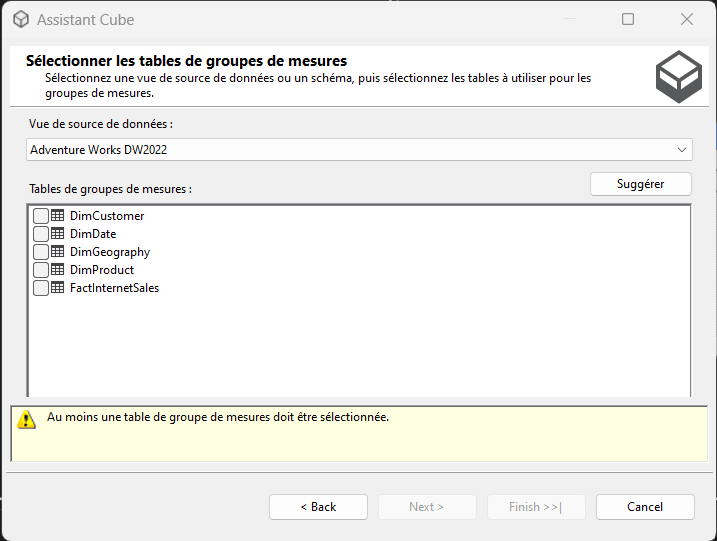Cancel the cube wizard
Viewport: 717px width, 541px height.
coord(645,507)
